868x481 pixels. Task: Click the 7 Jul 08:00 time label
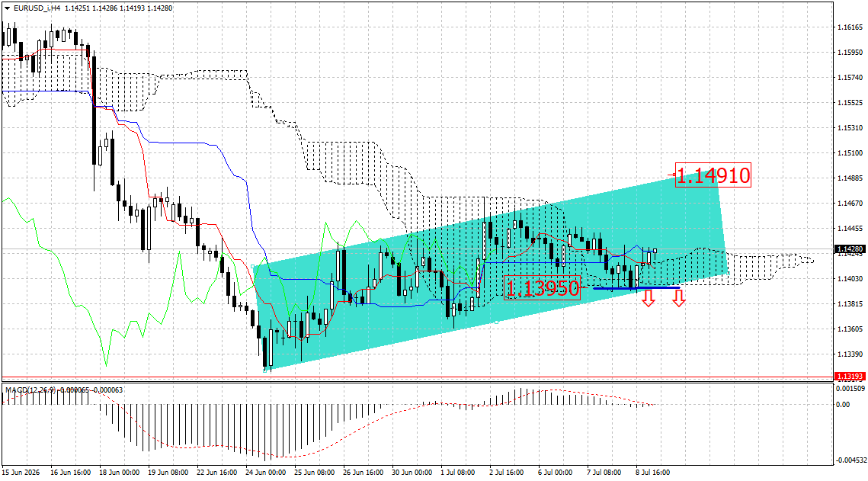click(604, 473)
